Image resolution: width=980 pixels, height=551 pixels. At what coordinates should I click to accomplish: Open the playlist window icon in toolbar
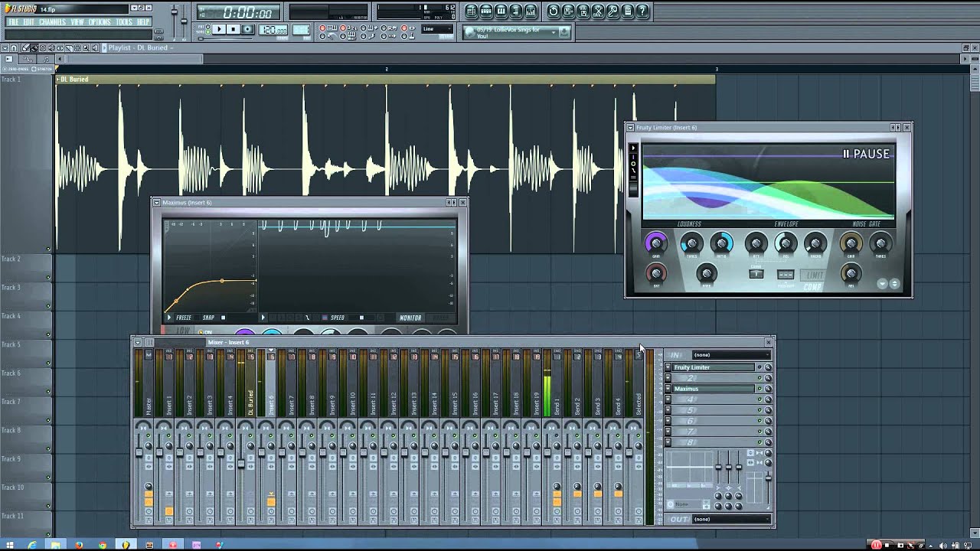coord(471,11)
